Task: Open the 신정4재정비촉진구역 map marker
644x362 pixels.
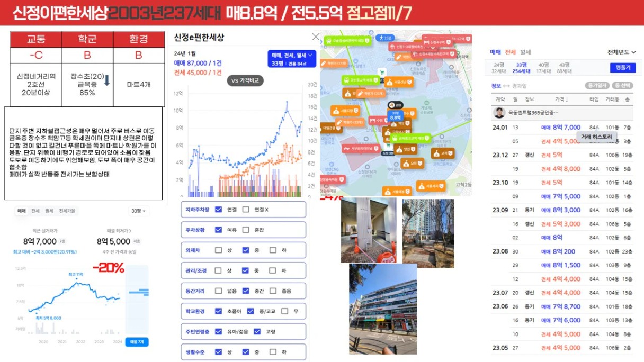Action: [435, 53]
